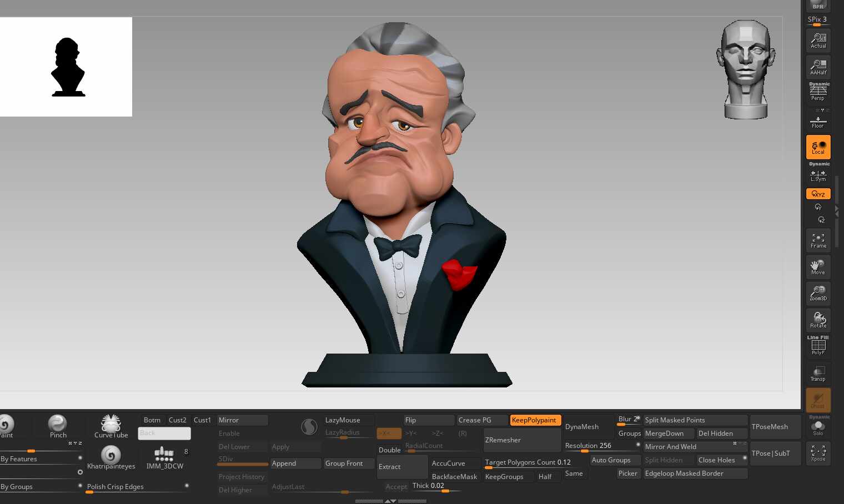Toggle LazyMouse option

point(349,420)
